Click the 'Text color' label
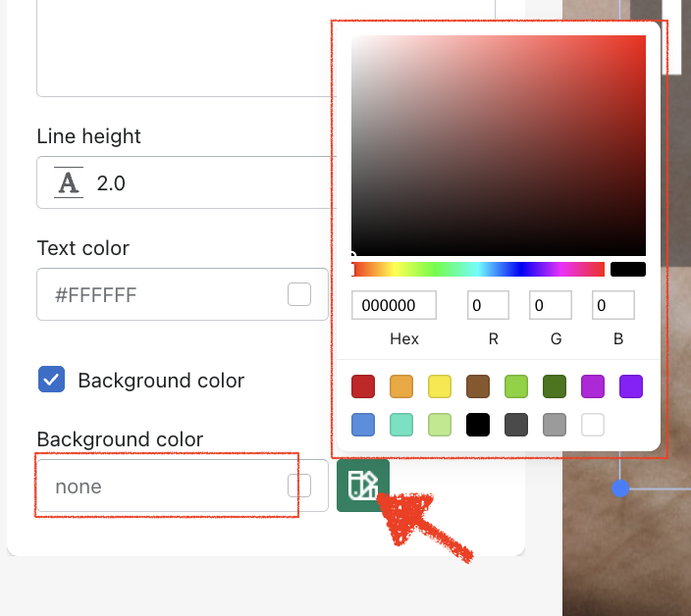This screenshot has height=616, width=691. point(82,248)
